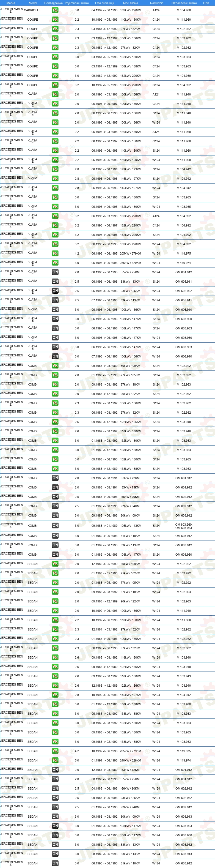Click the petrol icon in the CABRIOLET row
The height and width of the screenshot is (868, 215).
55,10
